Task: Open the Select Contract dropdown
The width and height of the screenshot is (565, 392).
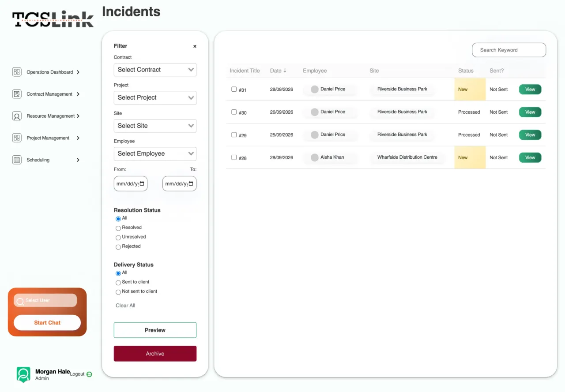Action: [x=155, y=70]
